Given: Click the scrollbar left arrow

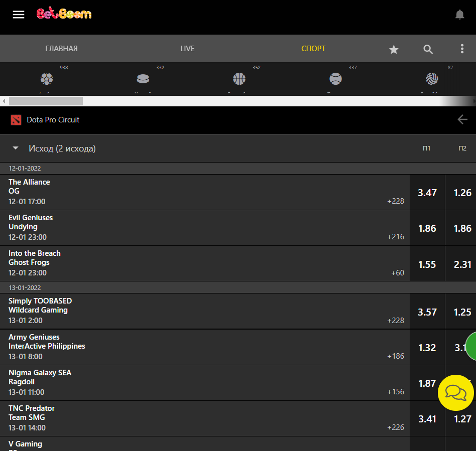Looking at the screenshot, I should point(4,101).
